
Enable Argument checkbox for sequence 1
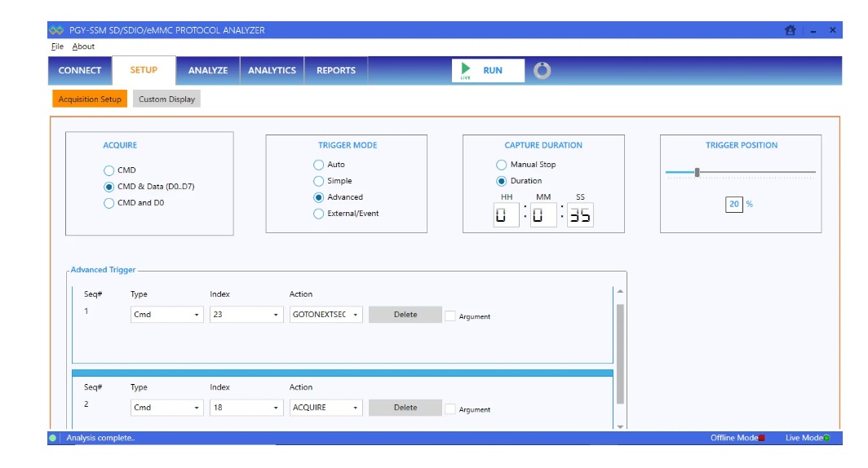pos(450,316)
